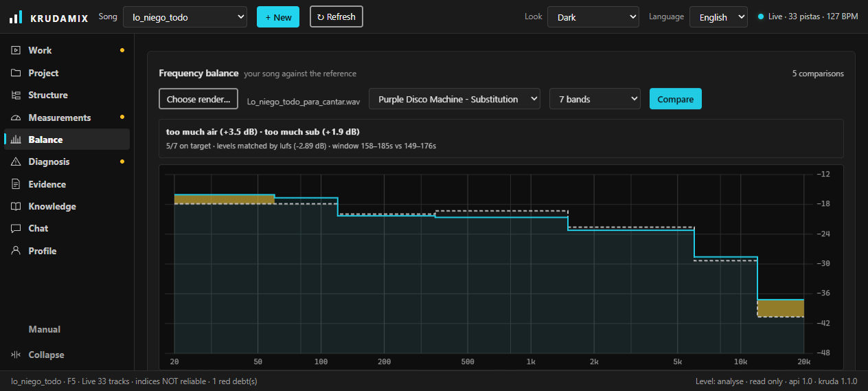The height and width of the screenshot is (391, 868).
Task: Click the Knowledge book icon
Action: (x=16, y=206)
